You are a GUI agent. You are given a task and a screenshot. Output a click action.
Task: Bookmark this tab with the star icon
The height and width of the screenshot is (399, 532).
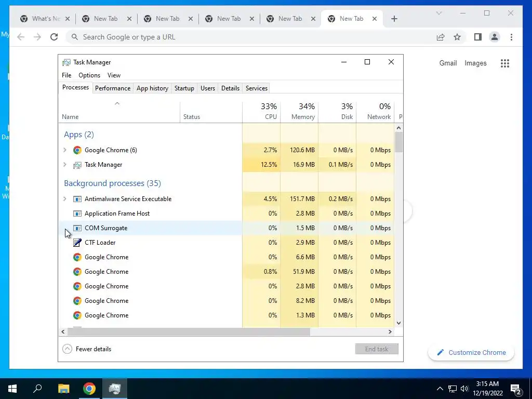point(457,37)
